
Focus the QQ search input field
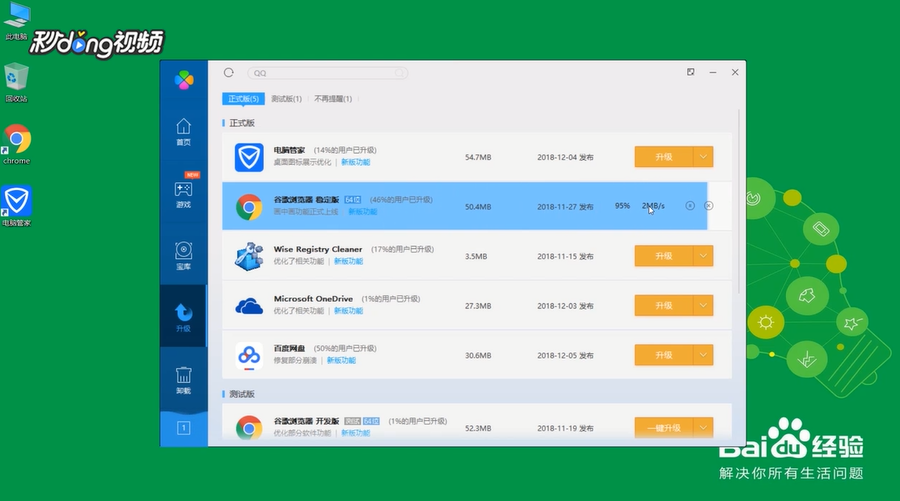[x=327, y=73]
